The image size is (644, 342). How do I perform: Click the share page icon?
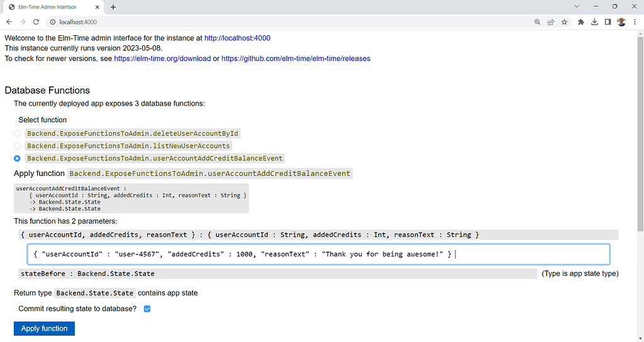click(x=551, y=21)
